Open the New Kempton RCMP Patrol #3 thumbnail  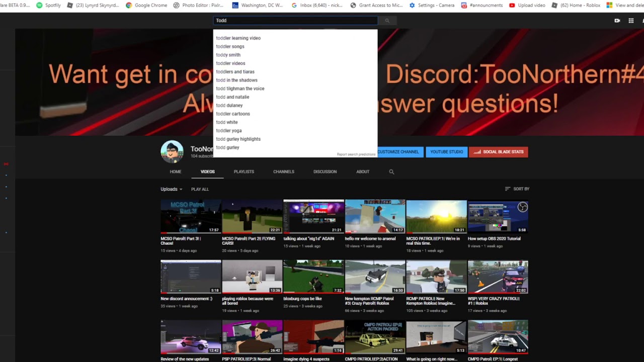point(375,277)
